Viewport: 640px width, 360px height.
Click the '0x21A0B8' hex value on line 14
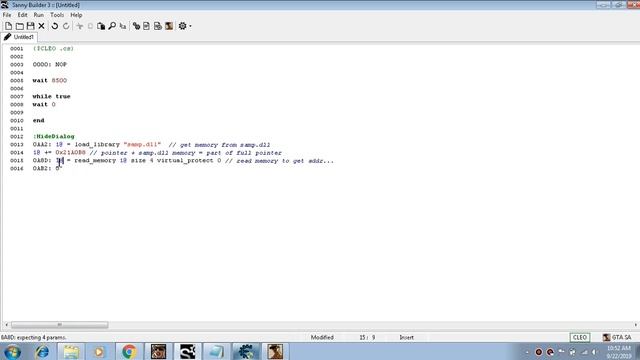pyautogui.click(x=71, y=153)
